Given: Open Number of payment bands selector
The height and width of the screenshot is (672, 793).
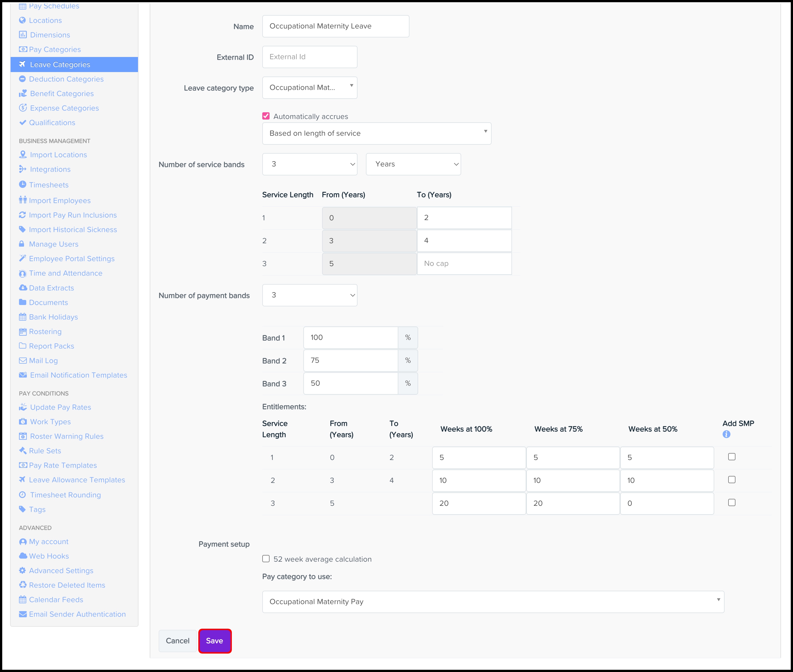Looking at the screenshot, I should point(310,295).
